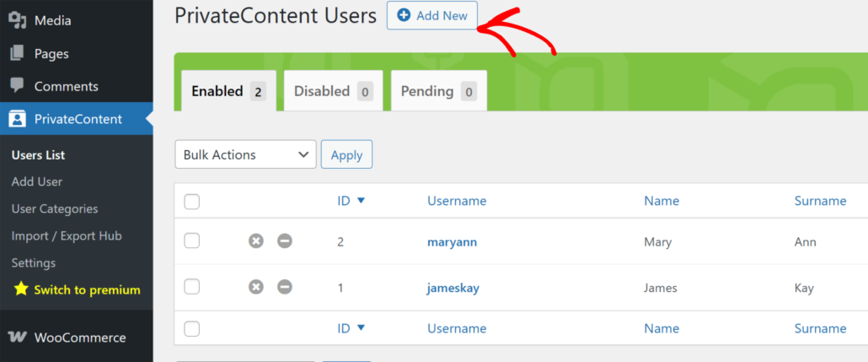
Task: Click the ID sort arrow in header
Action: coord(361,201)
